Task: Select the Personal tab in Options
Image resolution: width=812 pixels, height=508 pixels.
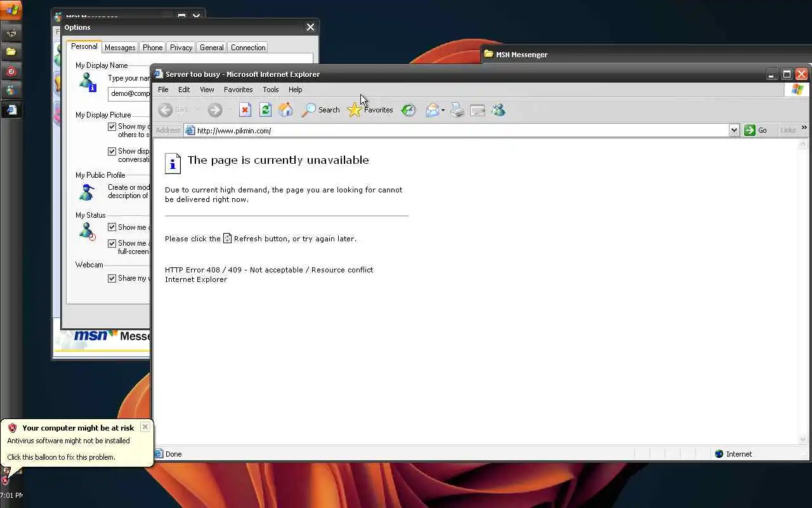Action: click(84, 46)
